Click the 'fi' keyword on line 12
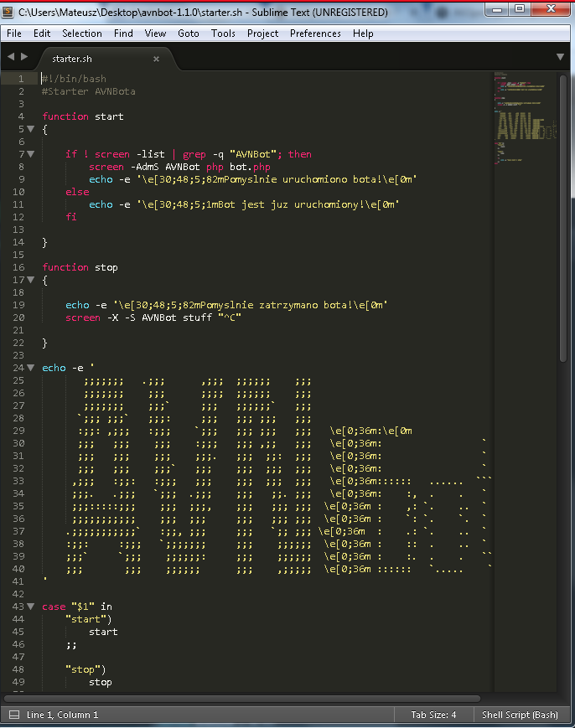 [x=71, y=217]
